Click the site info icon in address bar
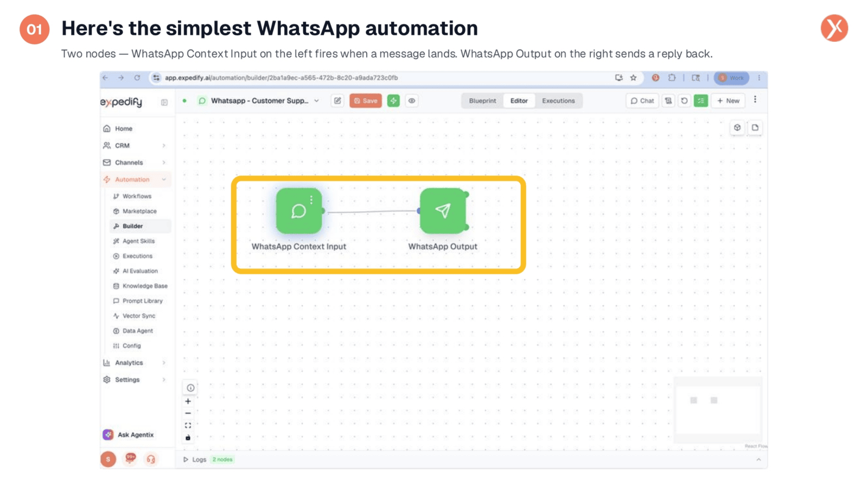Viewport: 868px width, 488px height. click(x=156, y=78)
